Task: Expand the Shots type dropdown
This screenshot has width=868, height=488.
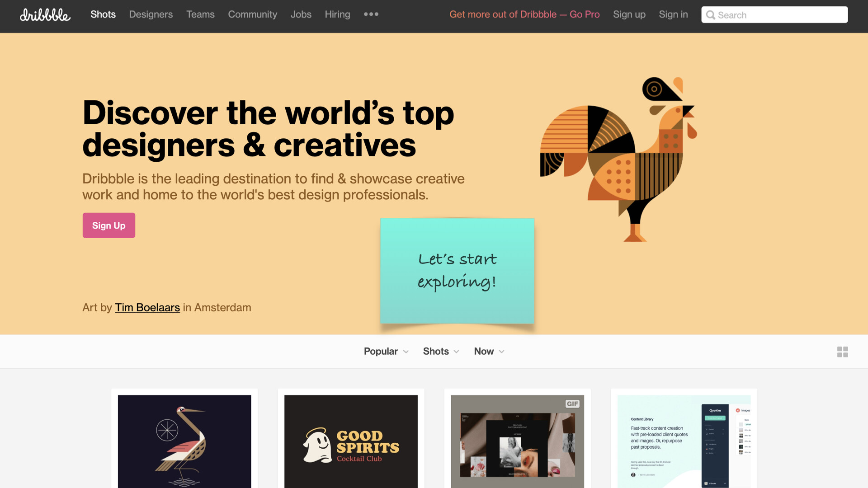Action: [441, 351]
